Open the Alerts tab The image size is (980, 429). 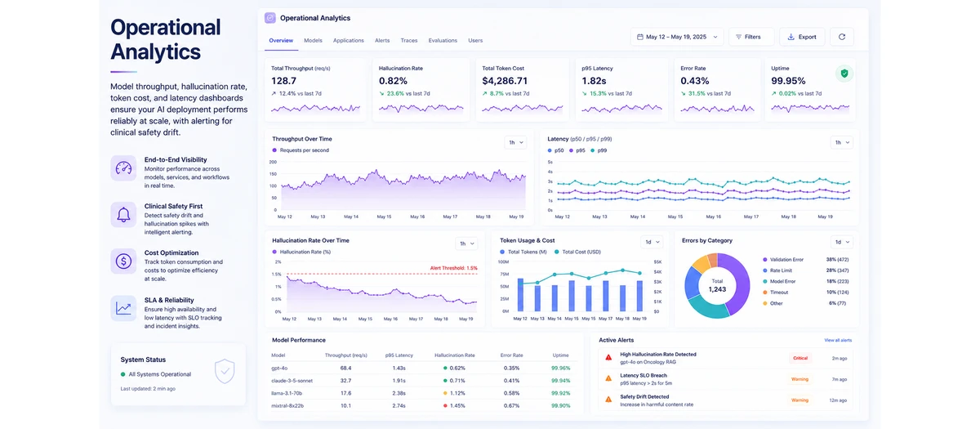(382, 40)
